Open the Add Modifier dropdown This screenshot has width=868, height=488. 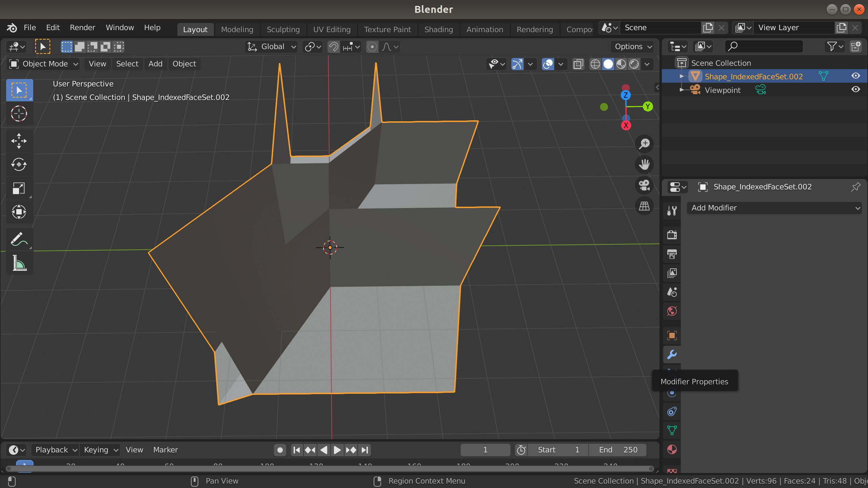click(774, 208)
